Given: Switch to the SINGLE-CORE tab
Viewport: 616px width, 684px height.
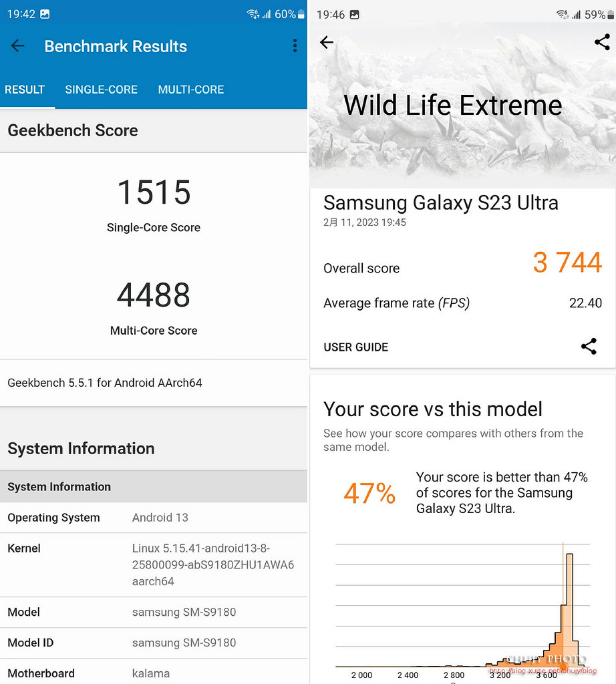Looking at the screenshot, I should 101,90.
